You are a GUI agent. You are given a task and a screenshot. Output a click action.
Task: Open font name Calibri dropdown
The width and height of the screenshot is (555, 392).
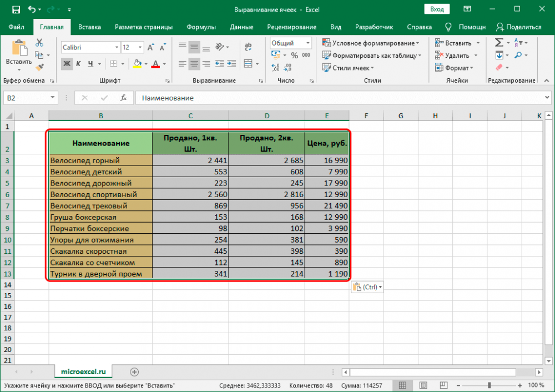[117, 47]
